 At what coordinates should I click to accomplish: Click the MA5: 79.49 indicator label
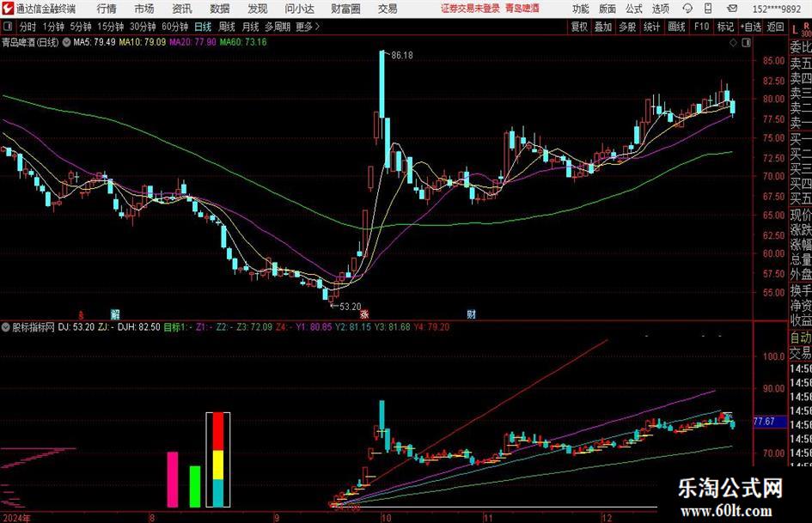coord(95,42)
